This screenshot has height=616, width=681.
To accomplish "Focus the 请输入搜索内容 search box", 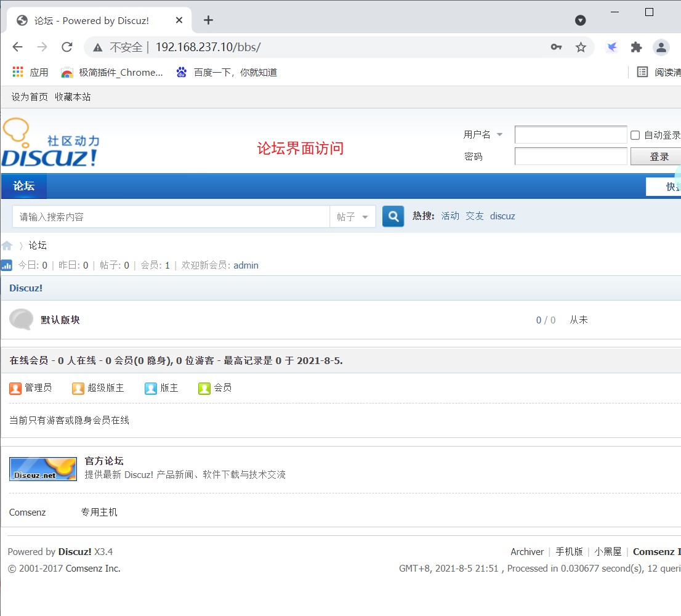I will tap(171, 216).
